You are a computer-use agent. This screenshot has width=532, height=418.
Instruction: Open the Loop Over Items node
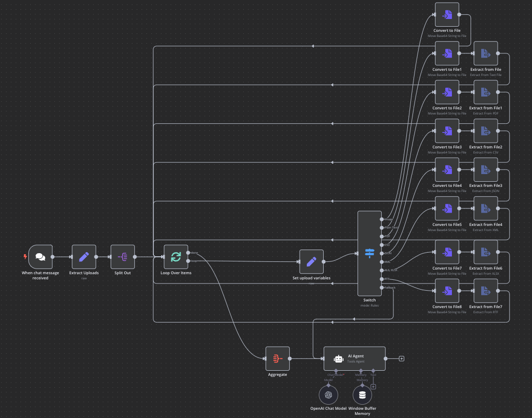click(176, 257)
